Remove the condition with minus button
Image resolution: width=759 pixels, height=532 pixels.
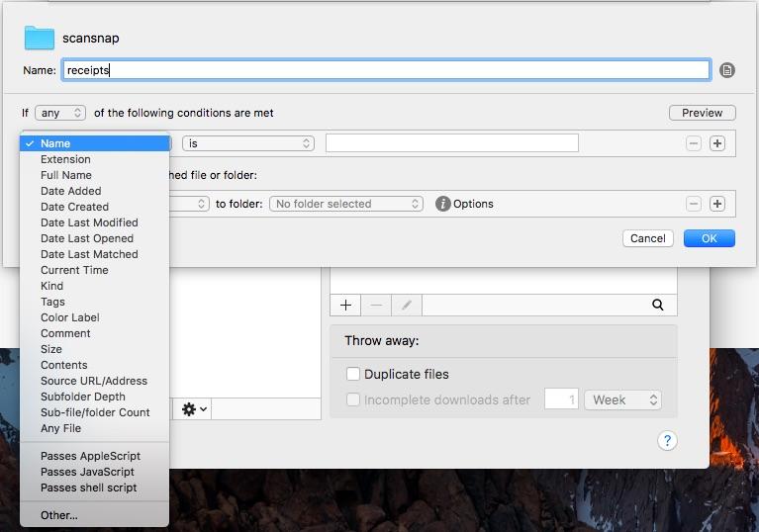pos(694,143)
